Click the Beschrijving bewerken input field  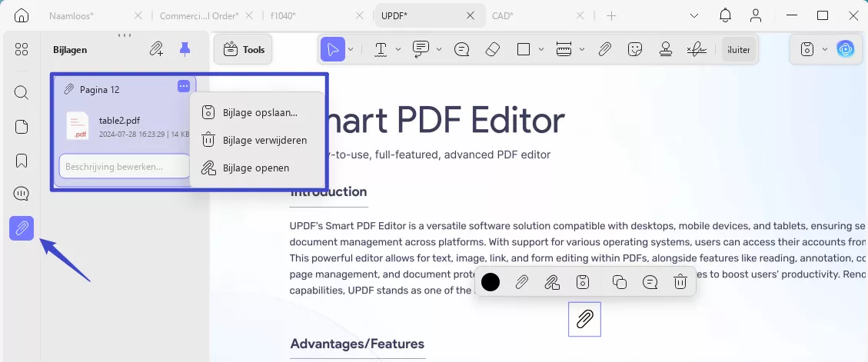click(x=125, y=166)
